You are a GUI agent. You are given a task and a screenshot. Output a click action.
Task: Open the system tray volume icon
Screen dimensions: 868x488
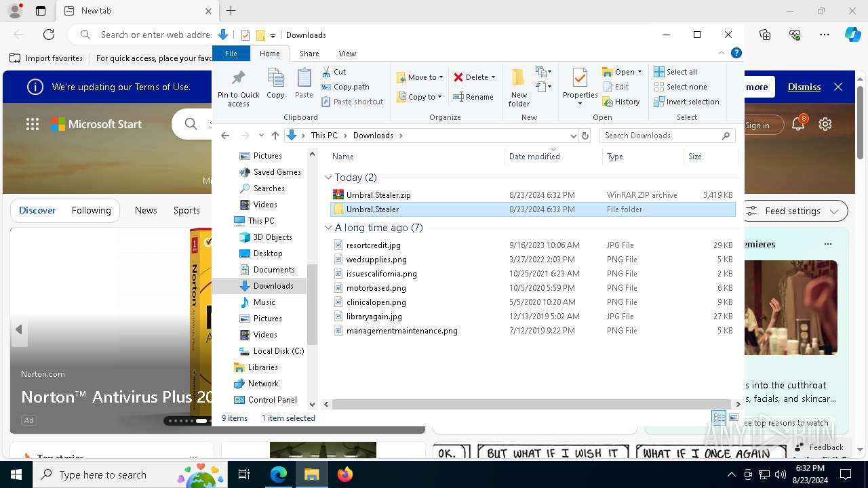[x=781, y=474]
